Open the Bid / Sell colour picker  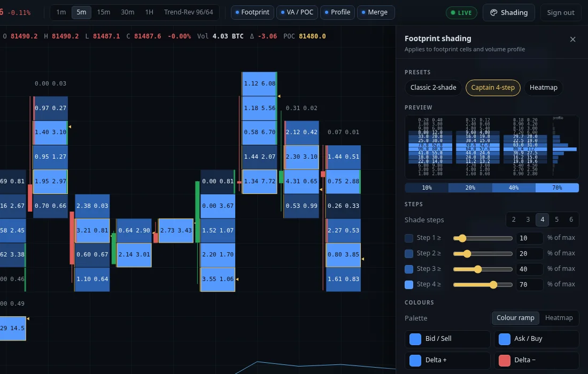447,339
